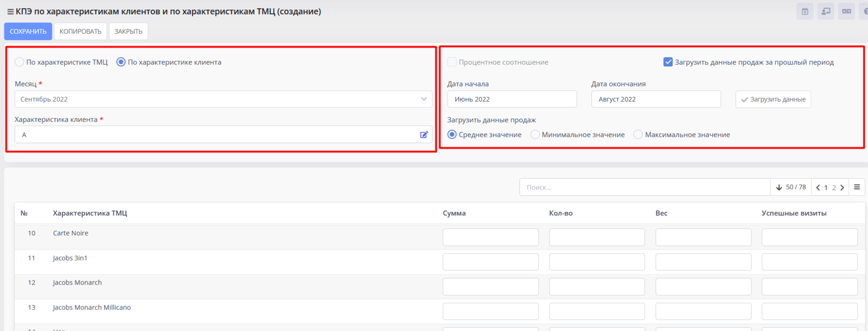Open the help question mark icon
Screen dimensions: 868x331
click(x=865, y=11)
